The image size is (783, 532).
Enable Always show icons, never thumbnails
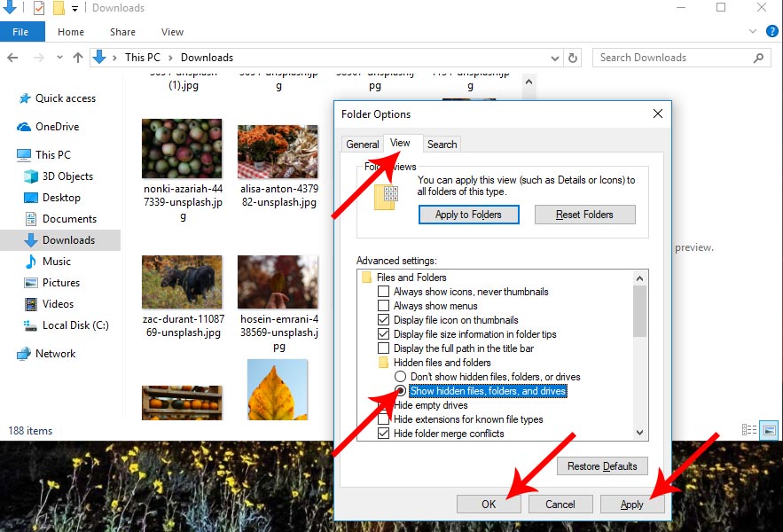pyautogui.click(x=383, y=292)
